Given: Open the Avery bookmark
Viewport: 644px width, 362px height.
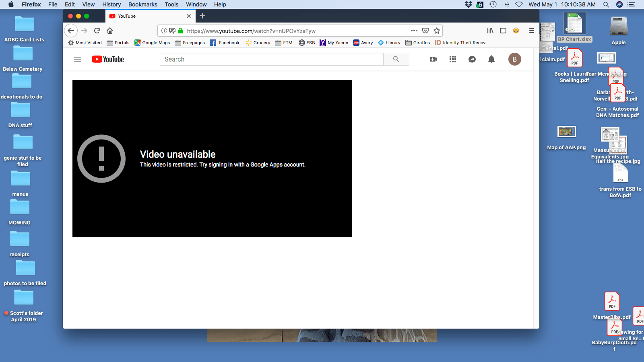Looking at the screenshot, I should pos(363,43).
